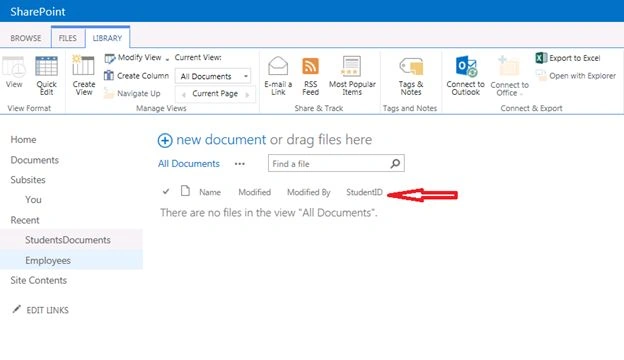Open Employees in Recent list
This screenshot has height=360, width=624.
(x=48, y=261)
